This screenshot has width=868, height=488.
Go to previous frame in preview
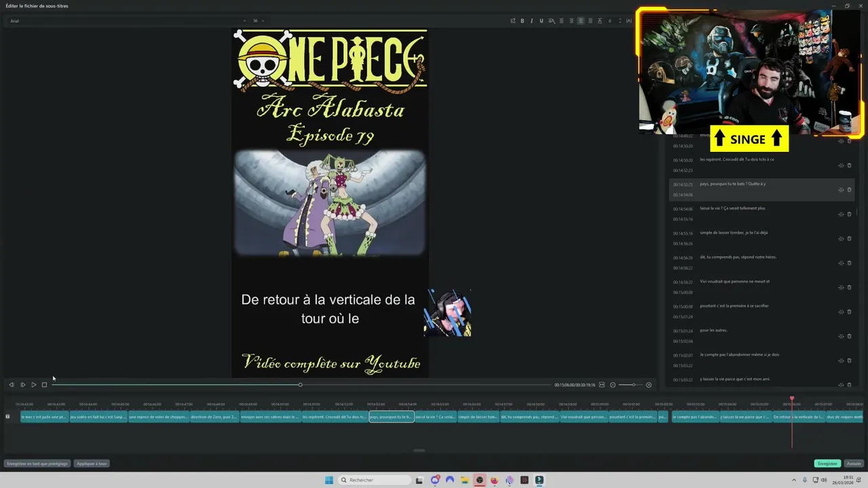(11, 385)
